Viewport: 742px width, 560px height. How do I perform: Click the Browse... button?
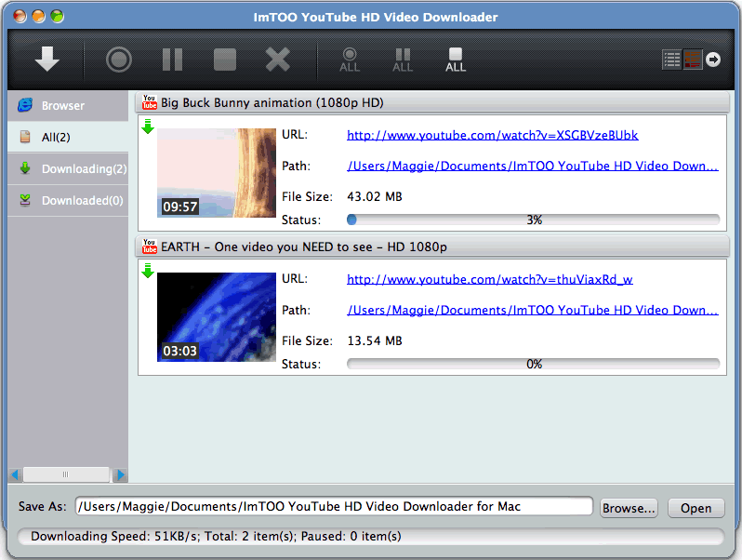point(629,508)
